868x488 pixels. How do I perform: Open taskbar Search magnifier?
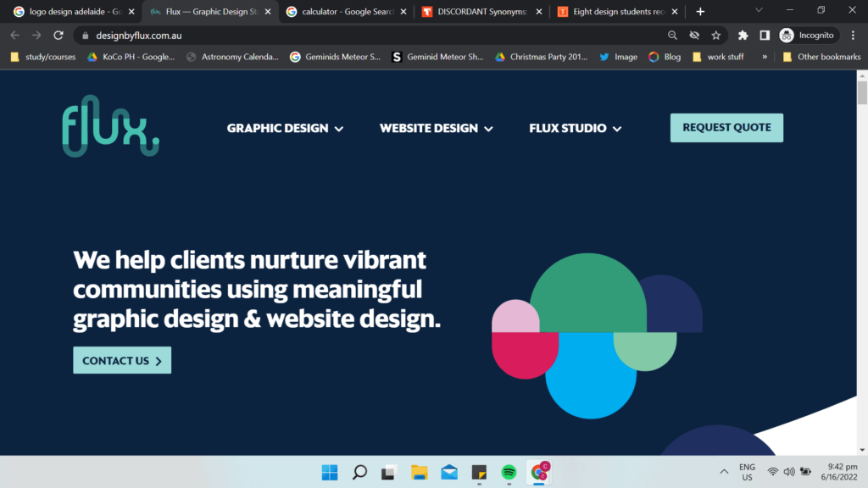(359, 472)
